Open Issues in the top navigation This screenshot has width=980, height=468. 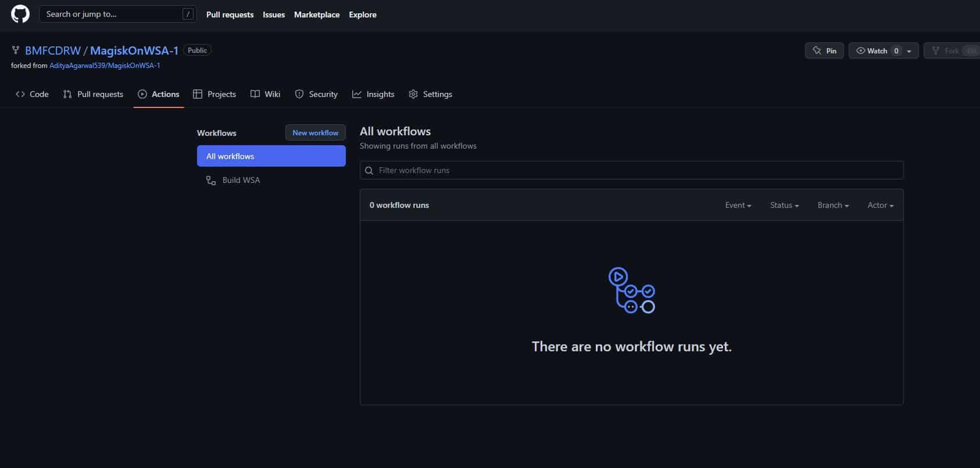pyautogui.click(x=274, y=15)
